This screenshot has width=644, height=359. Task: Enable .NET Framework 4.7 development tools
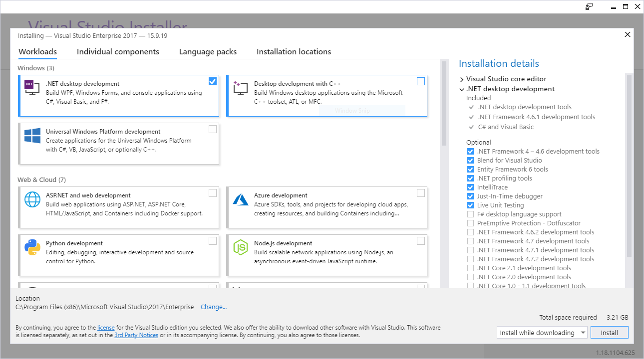click(470, 241)
